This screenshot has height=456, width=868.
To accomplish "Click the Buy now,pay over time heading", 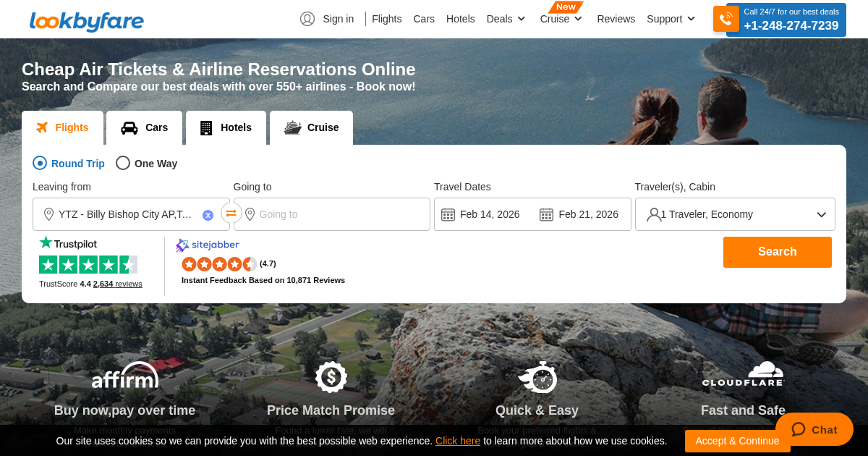I will tap(124, 410).
